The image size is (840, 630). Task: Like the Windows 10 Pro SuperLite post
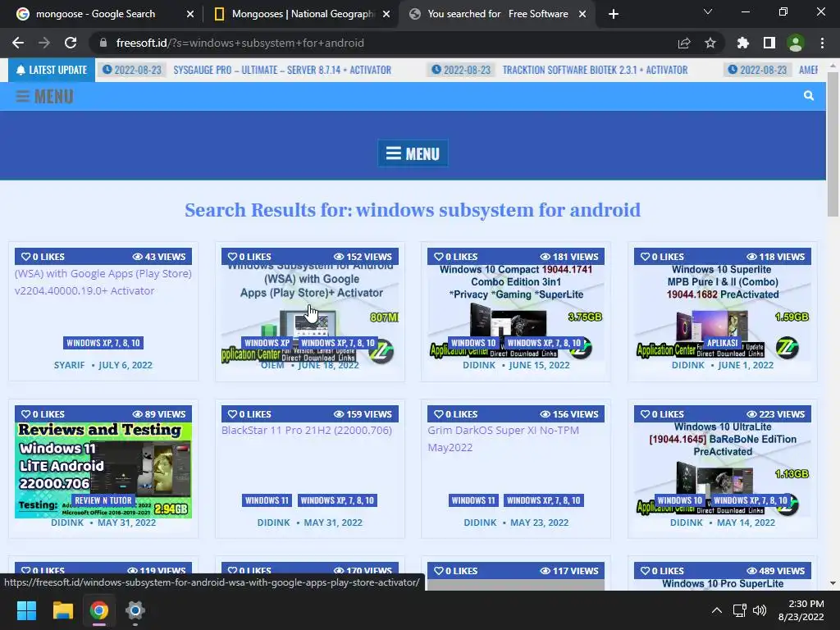[x=662, y=571]
